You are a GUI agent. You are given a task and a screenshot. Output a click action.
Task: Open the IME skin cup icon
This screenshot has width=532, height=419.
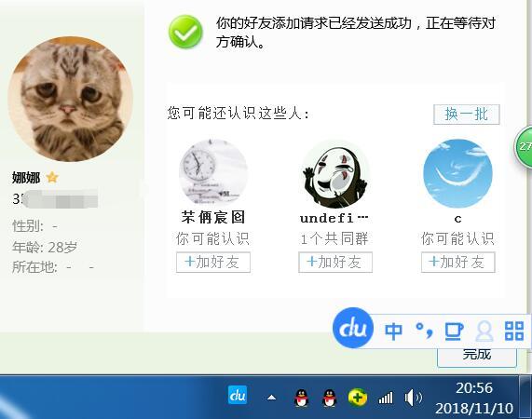454,331
